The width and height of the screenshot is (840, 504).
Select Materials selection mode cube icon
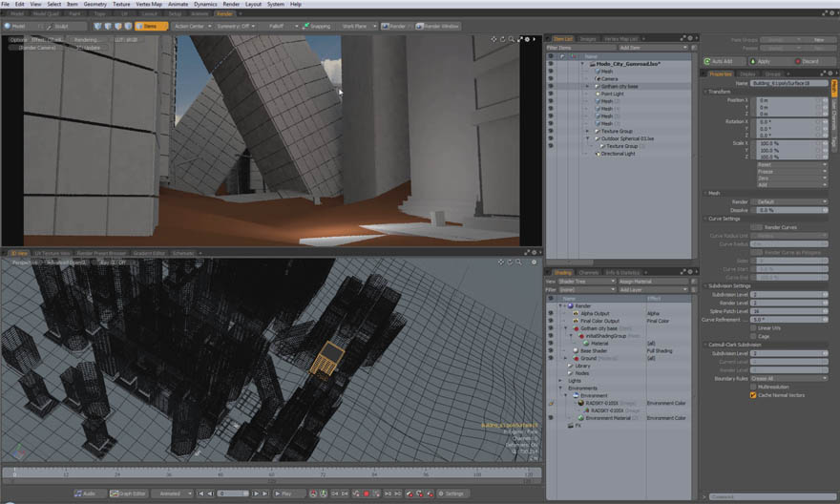[128, 26]
